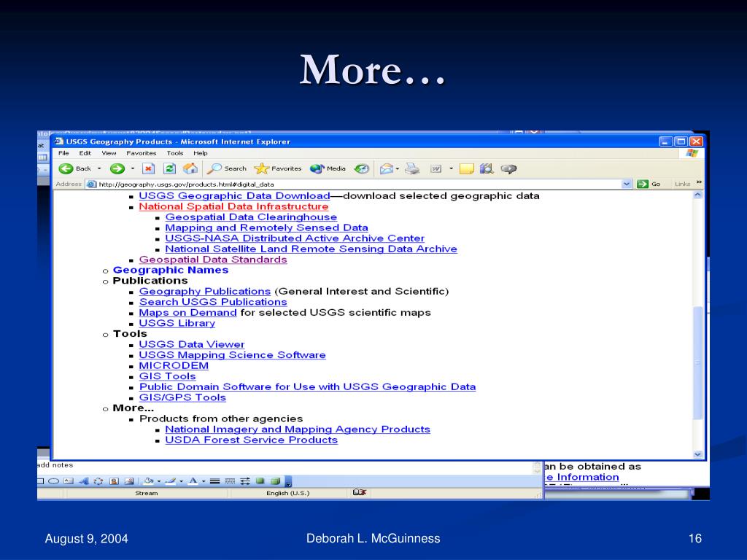747x560 pixels.
Task: Open the Line Color dropdown arrow
Action: tap(181, 481)
